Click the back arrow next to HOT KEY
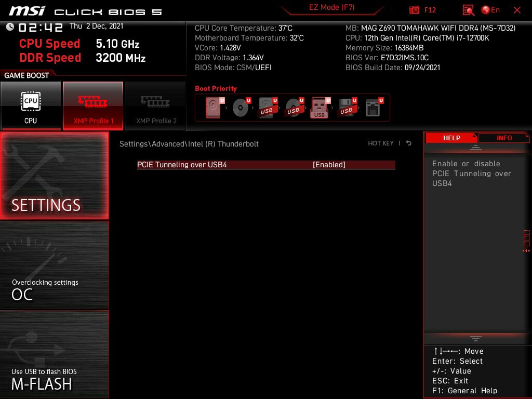The height and width of the screenshot is (399, 532). tap(409, 143)
